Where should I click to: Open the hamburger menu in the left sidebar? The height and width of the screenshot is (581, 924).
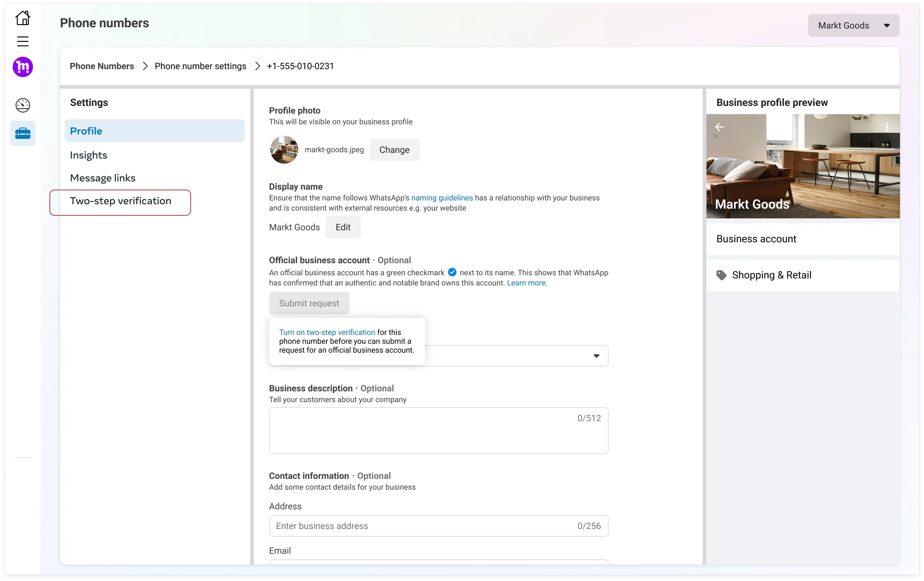(23, 41)
